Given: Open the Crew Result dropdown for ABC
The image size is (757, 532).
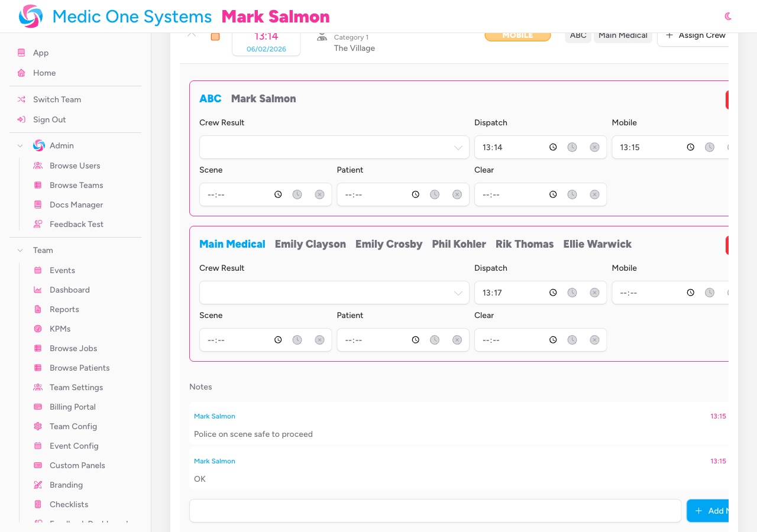Looking at the screenshot, I should pyautogui.click(x=334, y=147).
